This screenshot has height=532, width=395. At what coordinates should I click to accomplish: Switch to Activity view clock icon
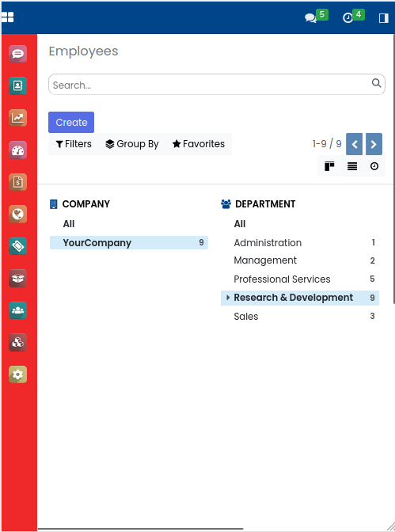click(x=374, y=166)
